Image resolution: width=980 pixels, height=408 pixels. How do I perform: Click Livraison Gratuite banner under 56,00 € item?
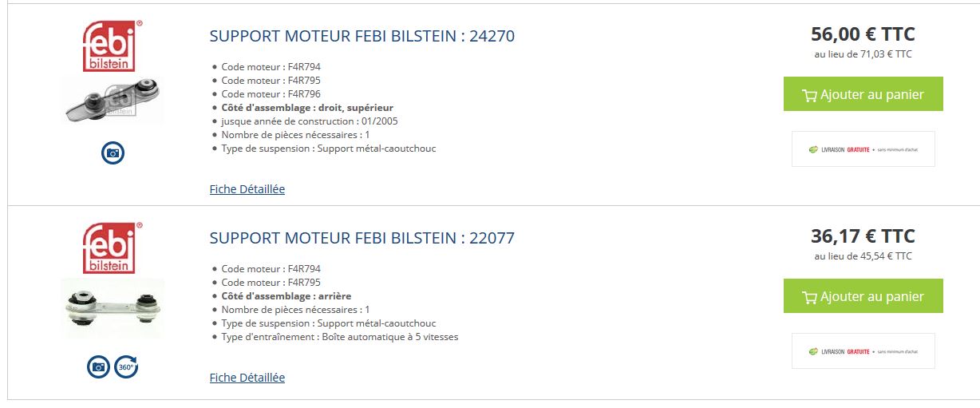coord(863,149)
